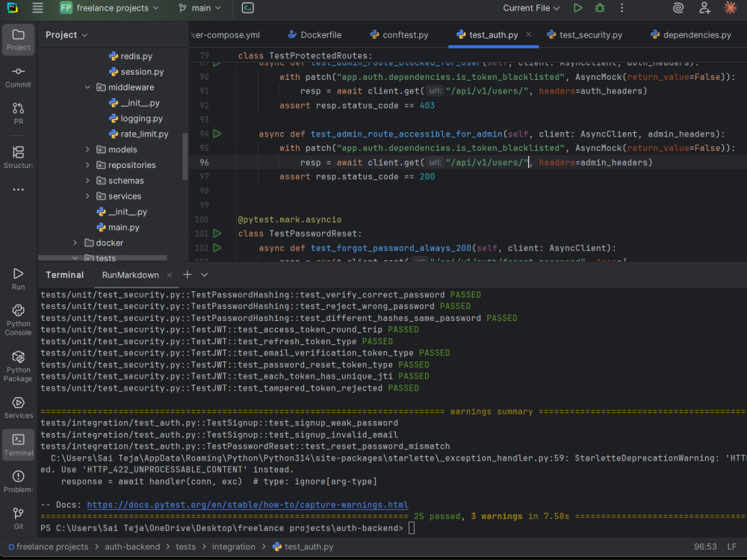Screen dimensions: 747x560
Task: Click the 96:53 cursor position indicator
Action: (704, 547)
